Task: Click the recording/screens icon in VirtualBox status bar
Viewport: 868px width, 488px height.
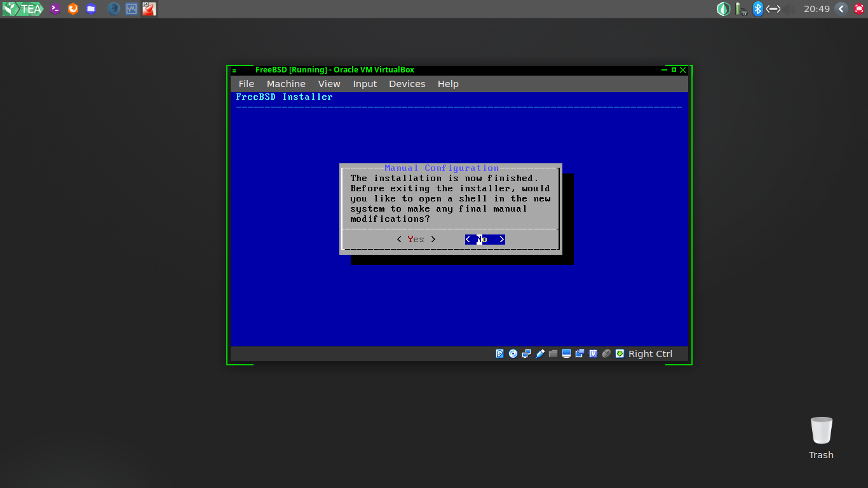Action: pyautogui.click(x=580, y=354)
